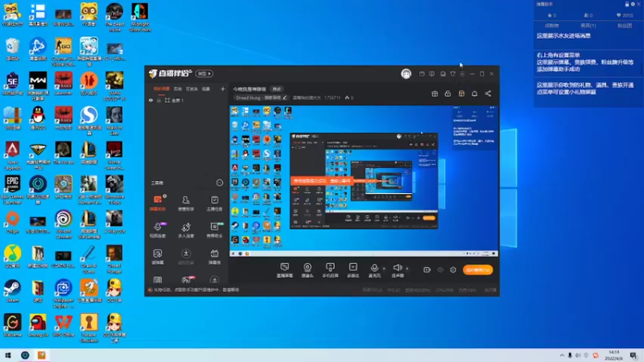This screenshot has height=362, width=644.
Task: Show hidden system tray icons chevron
Action: (x=562, y=356)
